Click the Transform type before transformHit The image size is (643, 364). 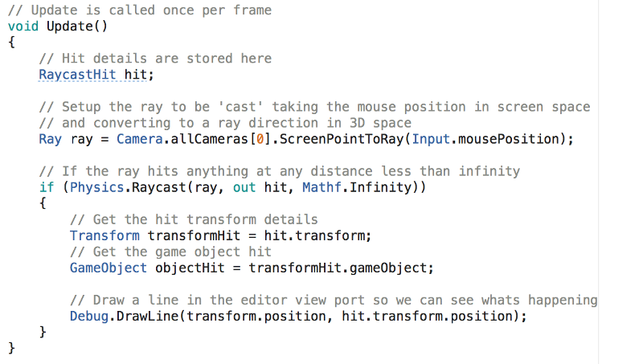[x=104, y=235]
